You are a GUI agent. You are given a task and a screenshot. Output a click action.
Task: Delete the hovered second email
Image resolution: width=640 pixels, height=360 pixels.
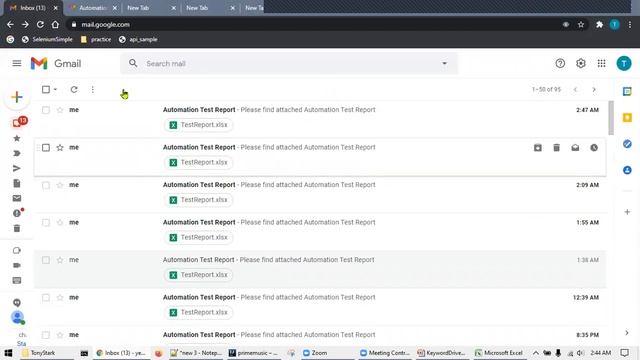point(556,148)
